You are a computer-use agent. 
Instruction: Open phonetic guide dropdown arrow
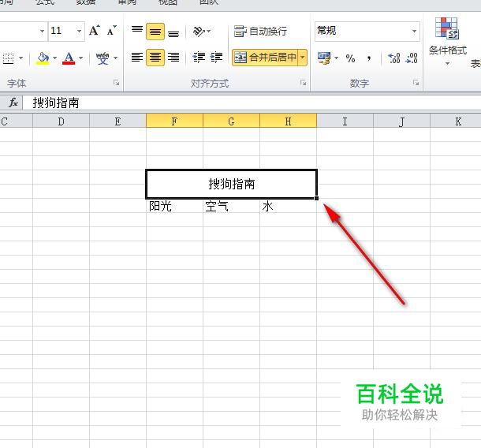pyautogui.click(x=116, y=58)
